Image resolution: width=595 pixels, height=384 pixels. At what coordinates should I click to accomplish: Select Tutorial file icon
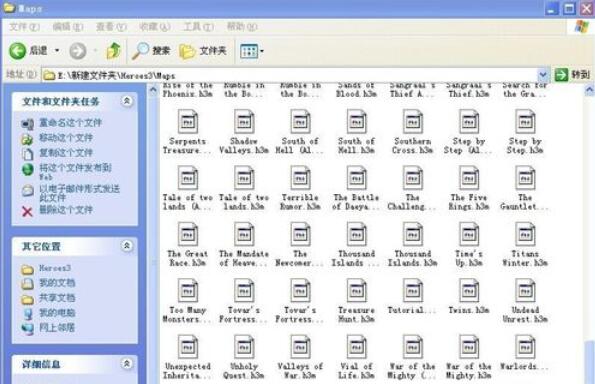413,290
